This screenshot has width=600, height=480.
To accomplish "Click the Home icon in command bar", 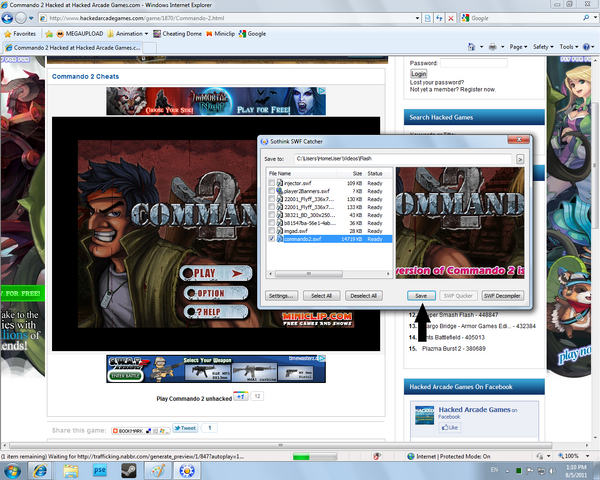I will [471, 47].
